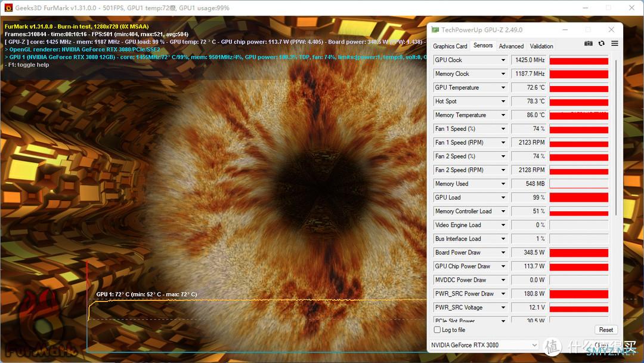This screenshot has height=363, width=644.
Task: Open the PWR_SRC Power Draw dropdown
Action: 503,294
